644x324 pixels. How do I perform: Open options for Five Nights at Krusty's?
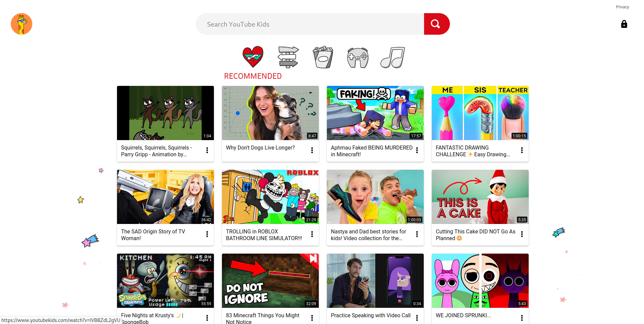[x=207, y=318]
